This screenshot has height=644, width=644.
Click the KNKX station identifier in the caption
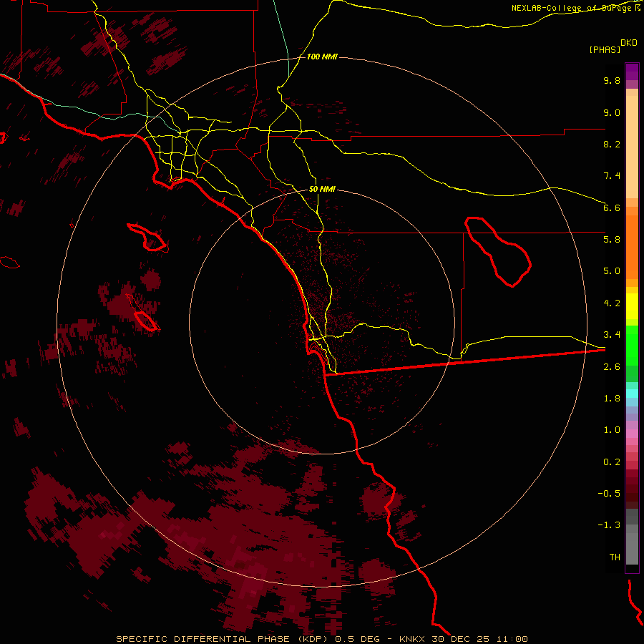pyautogui.click(x=412, y=639)
